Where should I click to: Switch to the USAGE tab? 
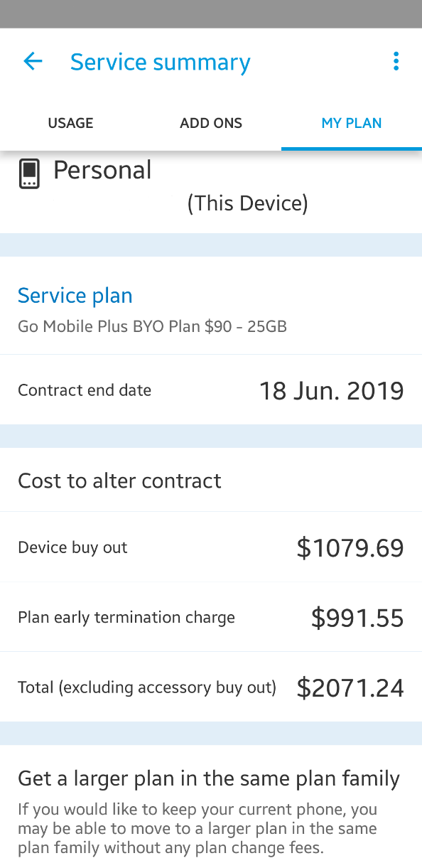[70, 122]
